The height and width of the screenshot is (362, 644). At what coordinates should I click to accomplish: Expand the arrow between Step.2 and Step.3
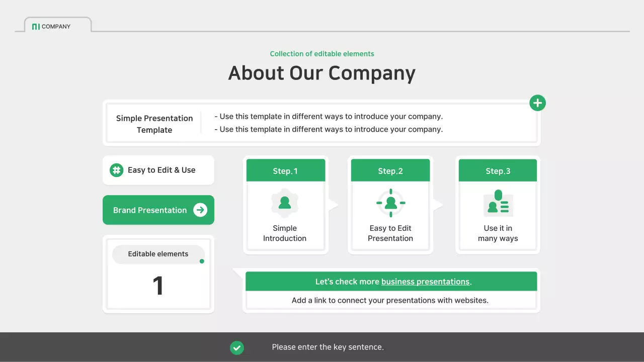tap(438, 205)
